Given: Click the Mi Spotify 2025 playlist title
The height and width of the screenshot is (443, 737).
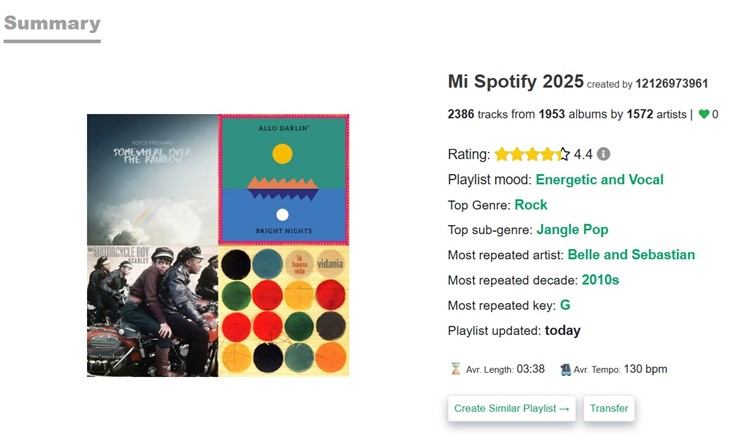Looking at the screenshot, I should [515, 82].
